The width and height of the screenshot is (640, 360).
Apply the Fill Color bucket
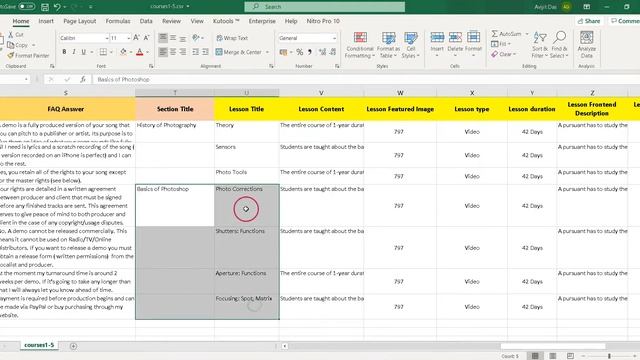click(123, 52)
